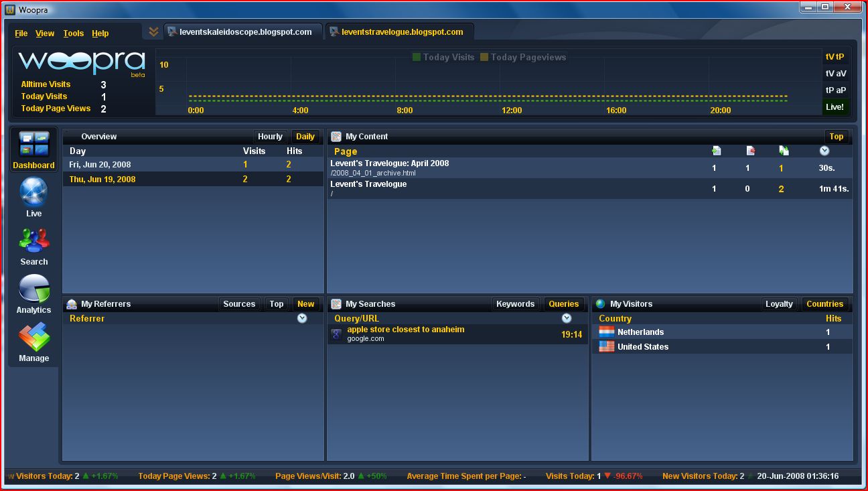Click the My Referrers panel icon

click(72, 303)
